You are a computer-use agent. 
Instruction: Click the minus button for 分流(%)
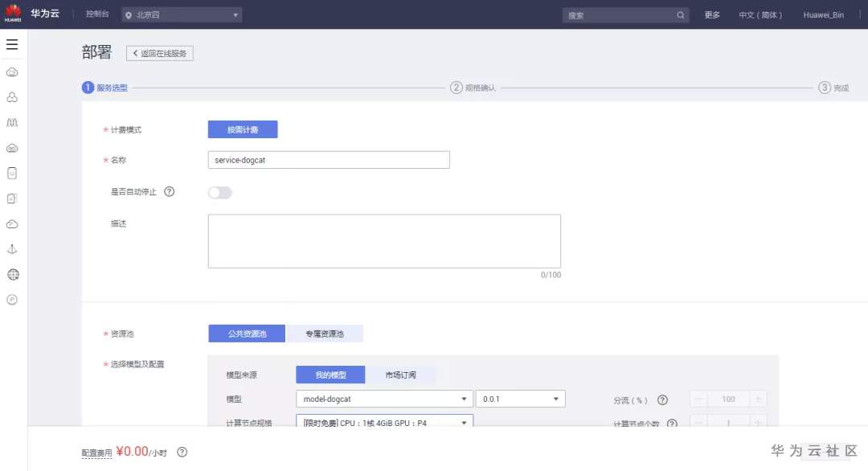(698, 399)
